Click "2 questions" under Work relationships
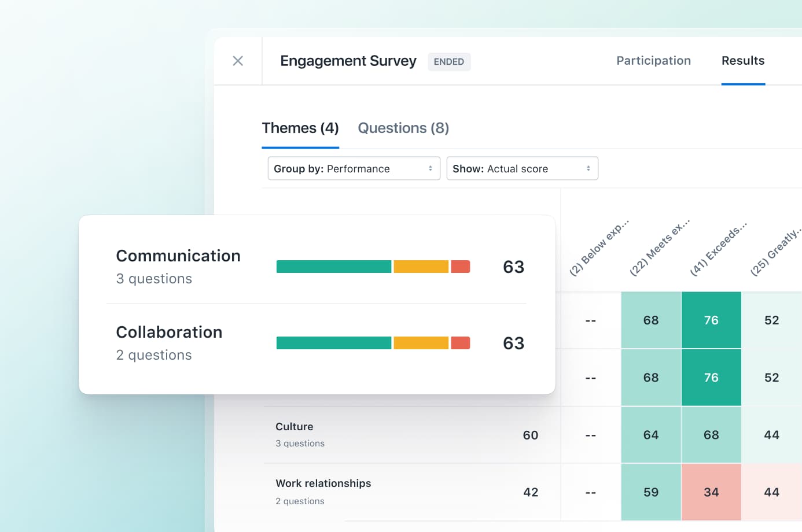This screenshot has width=802, height=532. (x=300, y=501)
